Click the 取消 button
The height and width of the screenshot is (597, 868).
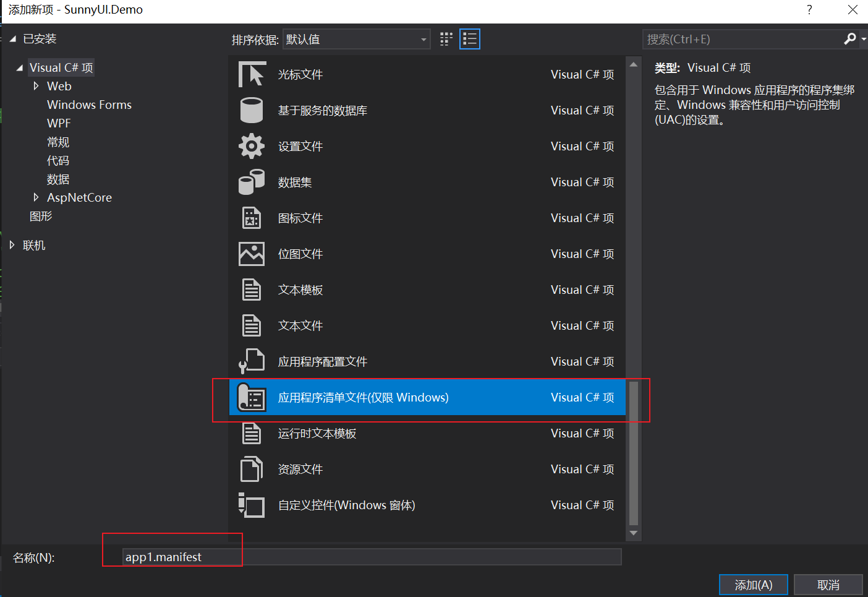(x=828, y=585)
